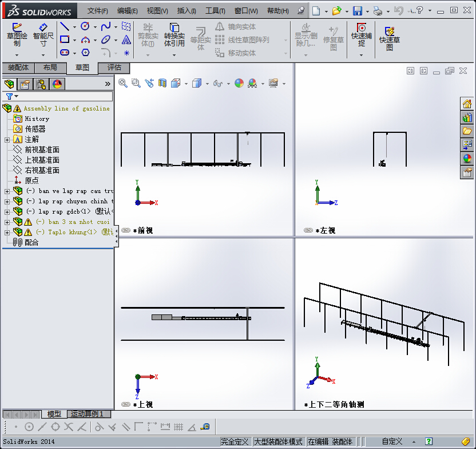This screenshot has height=449, width=476.
Task: Click Previous View icon
Action: coord(149,83)
